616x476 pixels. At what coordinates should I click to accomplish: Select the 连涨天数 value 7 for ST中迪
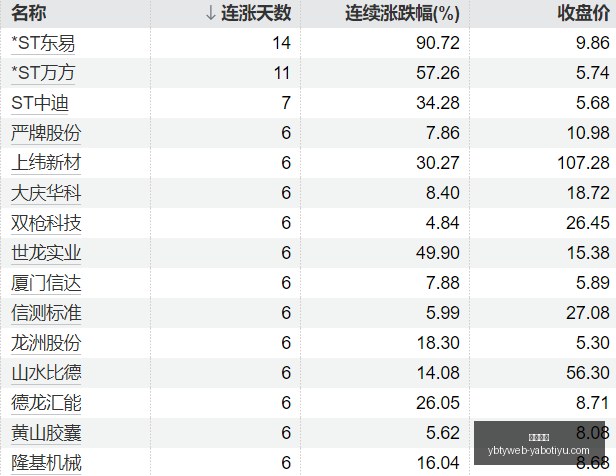tap(286, 103)
